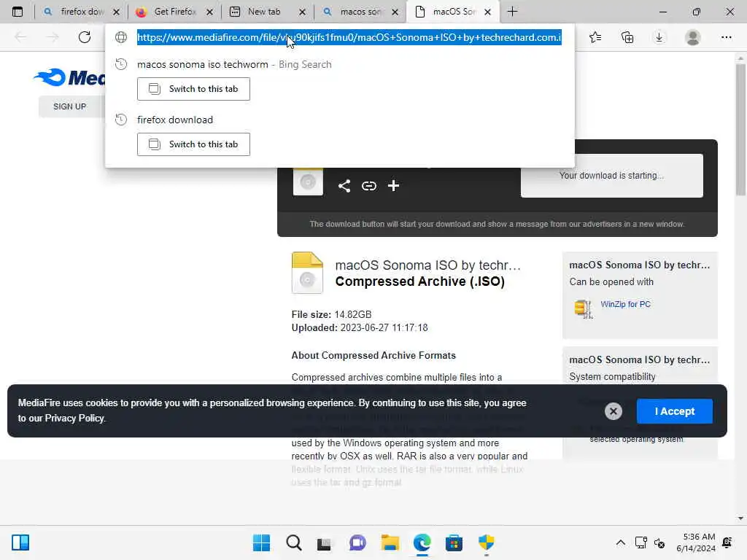Open the Collections toolbar icon
747x560 pixels.
pyautogui.click(x=627, y=37)
